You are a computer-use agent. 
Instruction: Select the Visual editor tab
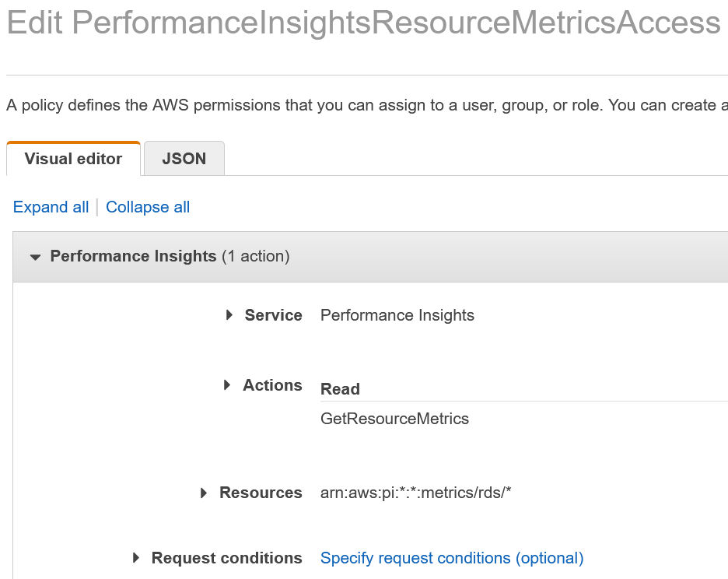click(73, 159)
